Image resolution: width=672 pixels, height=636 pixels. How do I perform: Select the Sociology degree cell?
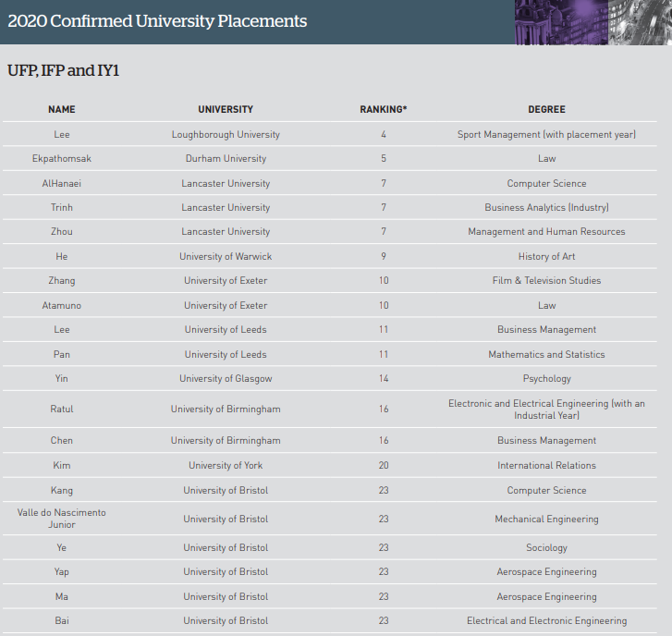click(x=546, y=547)
